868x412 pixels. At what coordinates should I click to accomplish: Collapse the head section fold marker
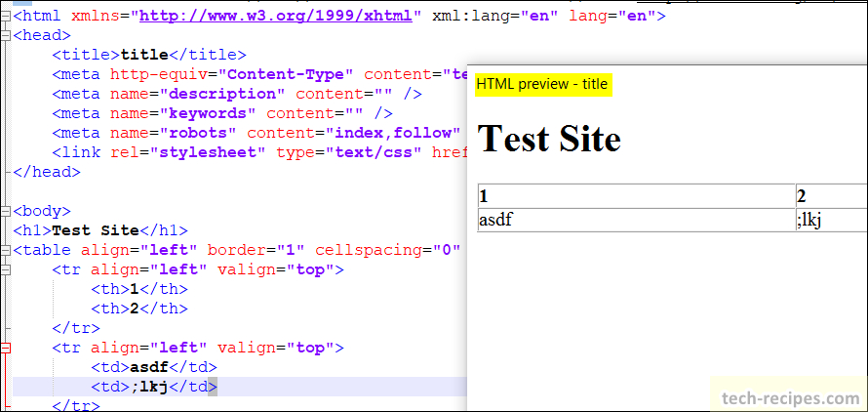tap(6, 36)
